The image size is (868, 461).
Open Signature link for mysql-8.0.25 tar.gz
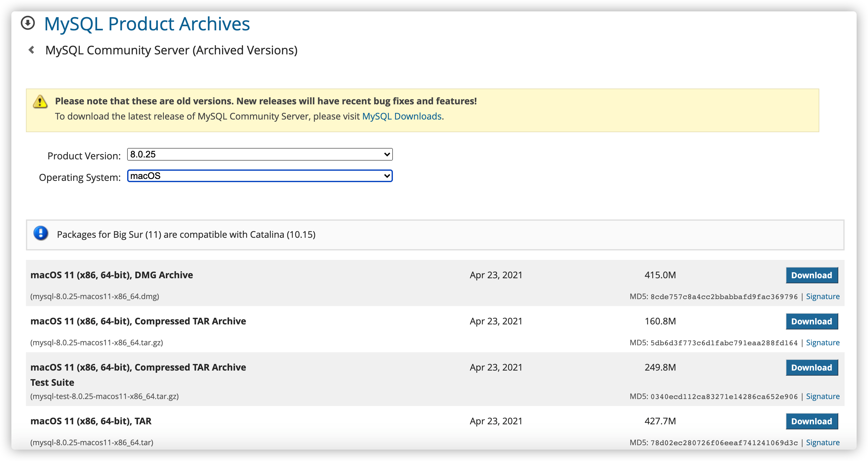[822, 343]
